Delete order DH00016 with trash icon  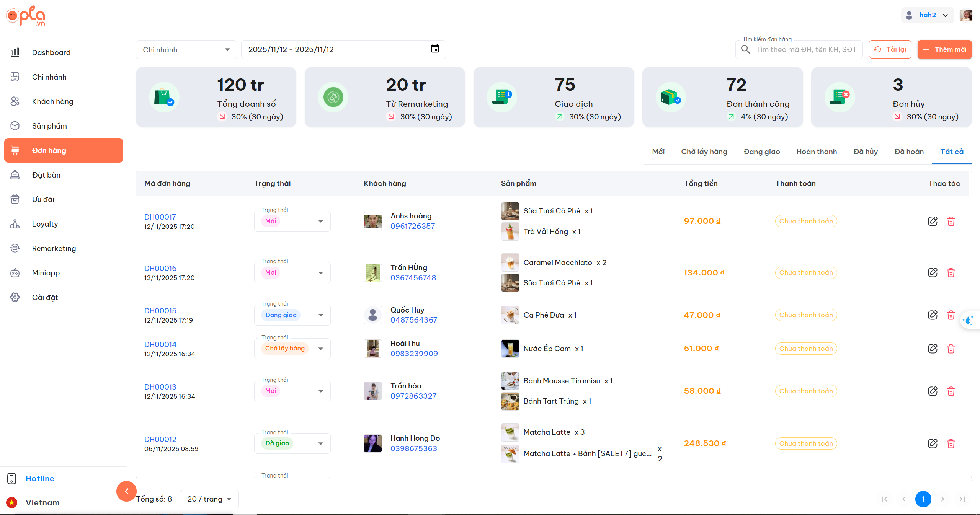(951, 273)
